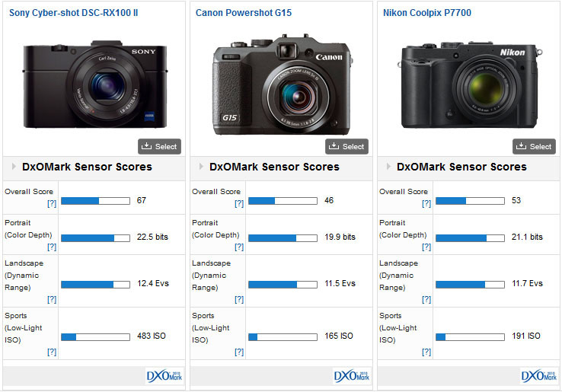Click the '11.5 Evs' value in Canon column
Image resolution: width=562 pixels, height=392 pixels.
coord(340,283)
